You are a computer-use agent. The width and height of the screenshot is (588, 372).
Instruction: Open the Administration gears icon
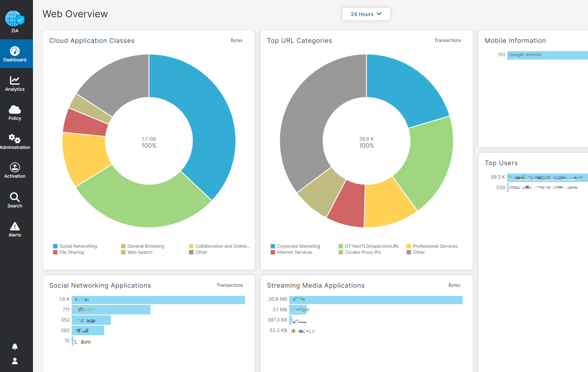pyautogui.click(x=15, y=139)
